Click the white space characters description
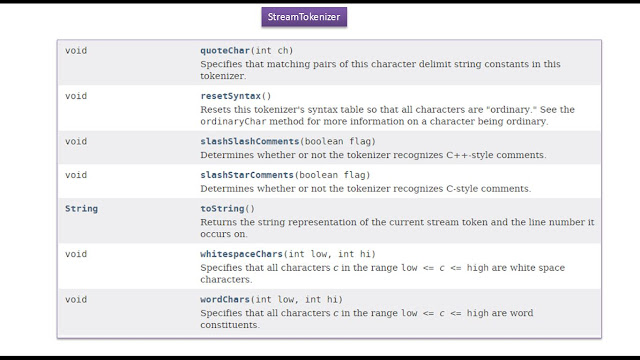 coord(382,273)
